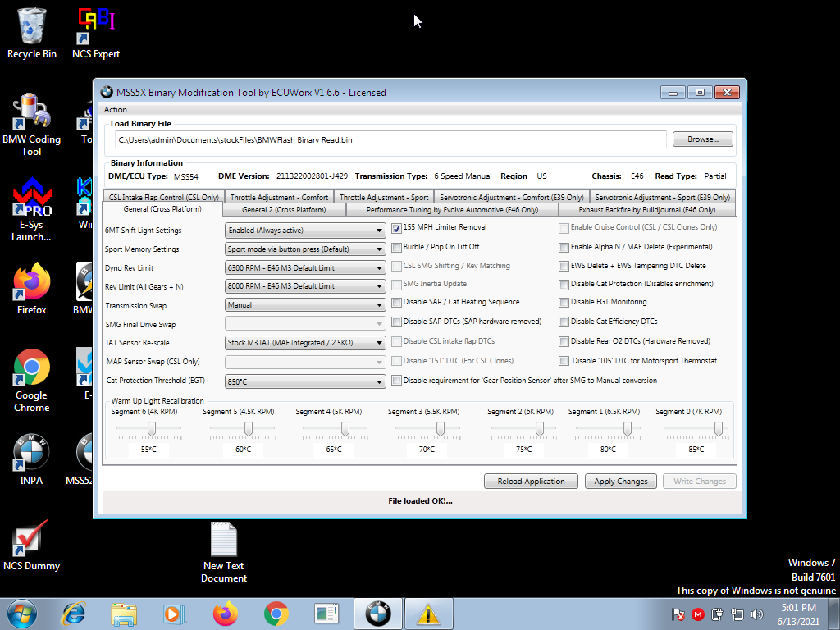Enable Burble / Pop On Lift Off
The height and width of the screenshot is (630, 840).
pyautogui.click(x=397, y=247)
